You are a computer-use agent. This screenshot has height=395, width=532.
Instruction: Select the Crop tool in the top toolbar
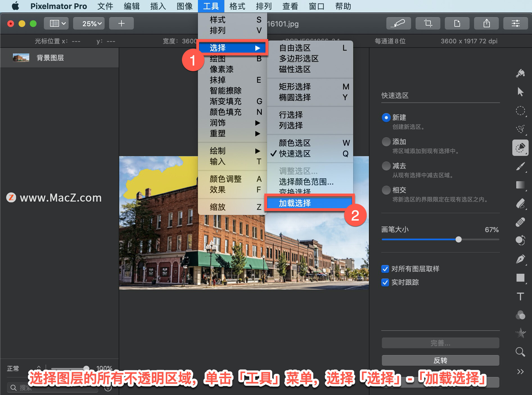pos(428,23)
